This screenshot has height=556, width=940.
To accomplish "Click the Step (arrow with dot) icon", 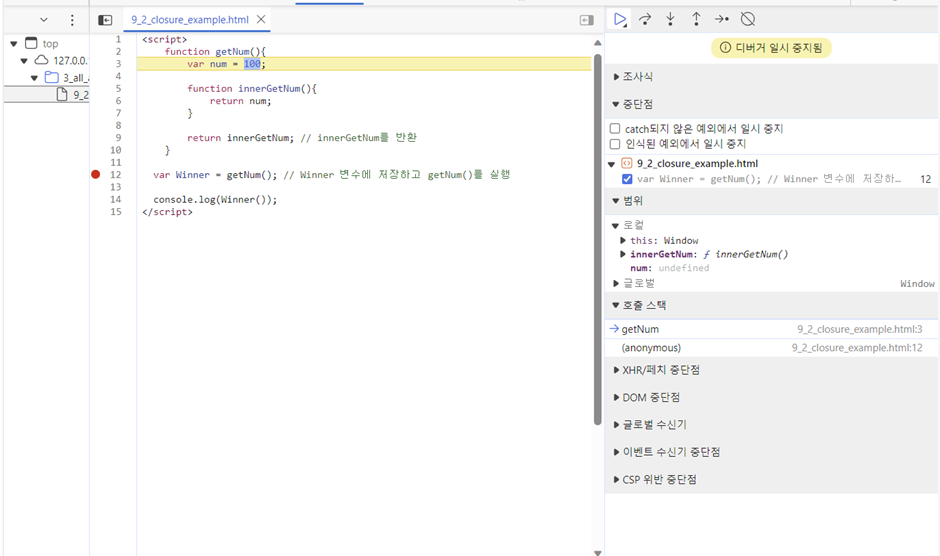I will click(722, 19).
